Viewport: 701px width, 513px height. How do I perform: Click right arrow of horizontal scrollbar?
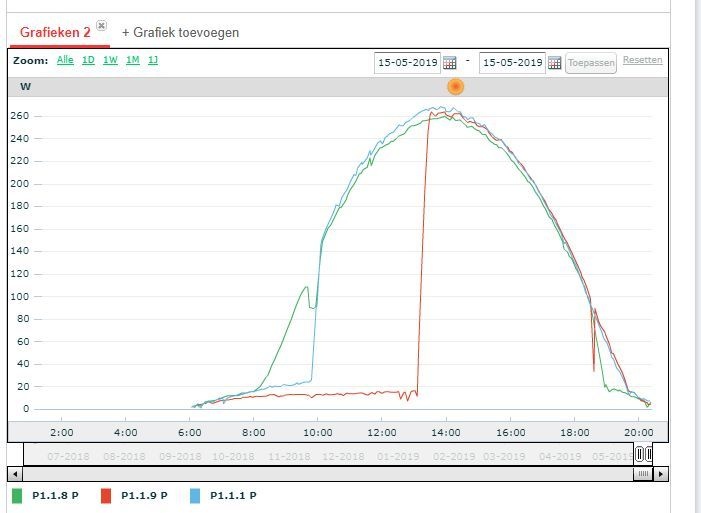coord(661,474)
